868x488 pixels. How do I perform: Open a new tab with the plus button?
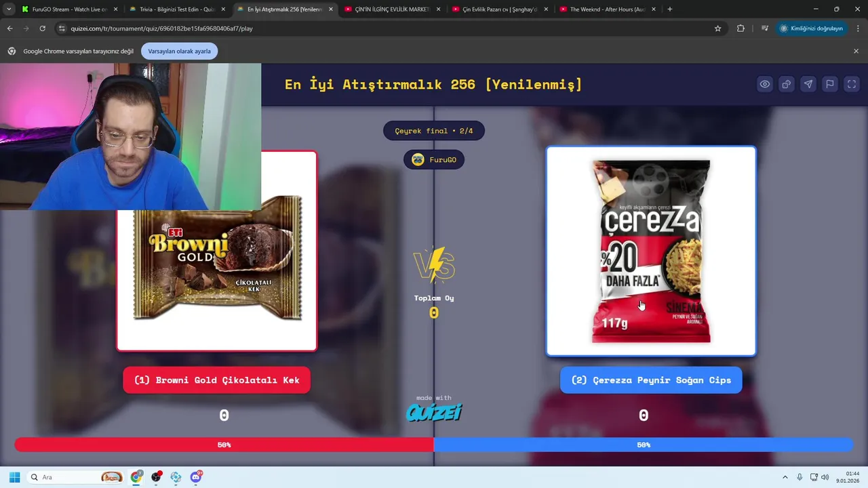tap(670, 9)
